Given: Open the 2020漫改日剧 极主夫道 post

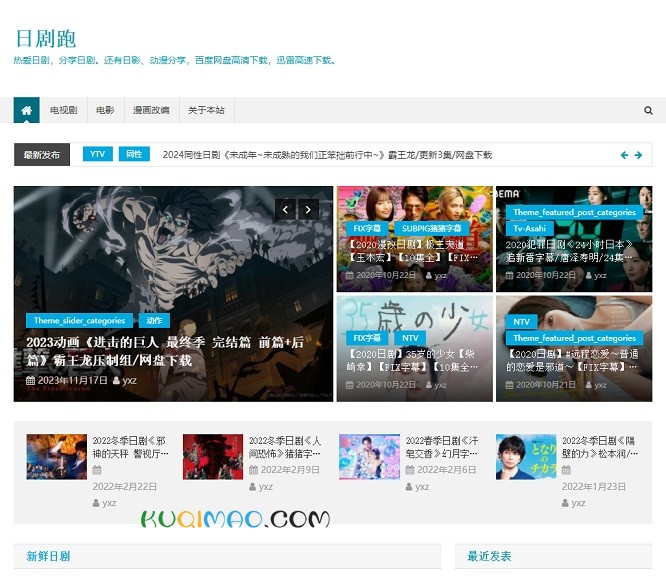Looking at the screenshot, I should 413,251.
